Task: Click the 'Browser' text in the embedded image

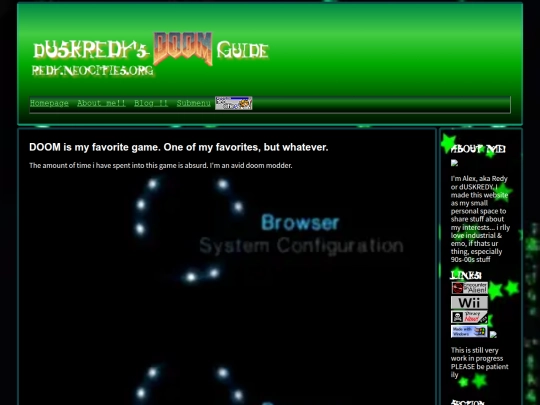Action: coord(300,222)
